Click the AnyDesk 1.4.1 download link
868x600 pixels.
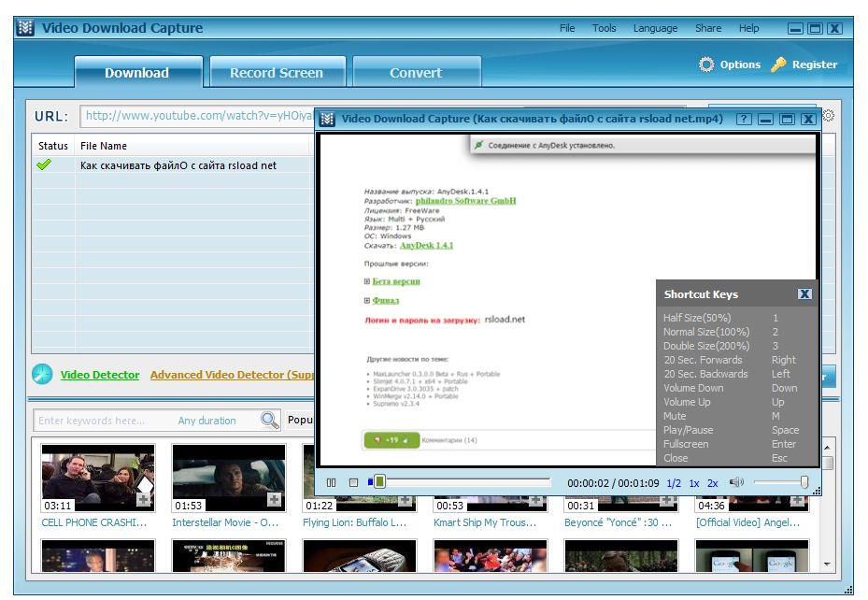(x=427, y=246)
